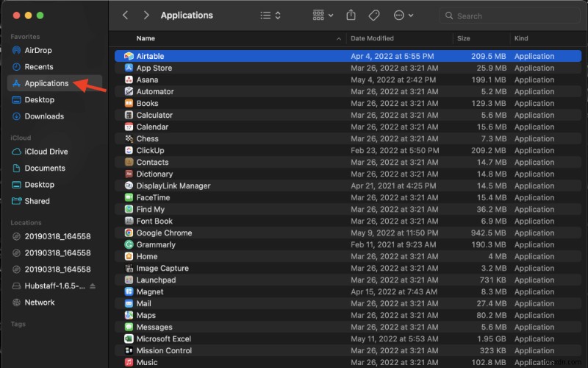The image size is (588, 368).
Task: Select the Font Book icon
Action: 129,222
